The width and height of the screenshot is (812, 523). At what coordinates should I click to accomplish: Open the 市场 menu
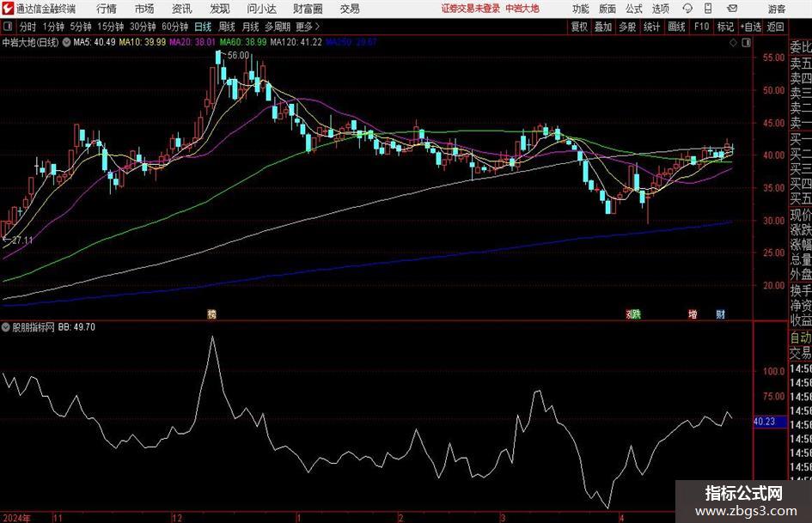[144, 9]
